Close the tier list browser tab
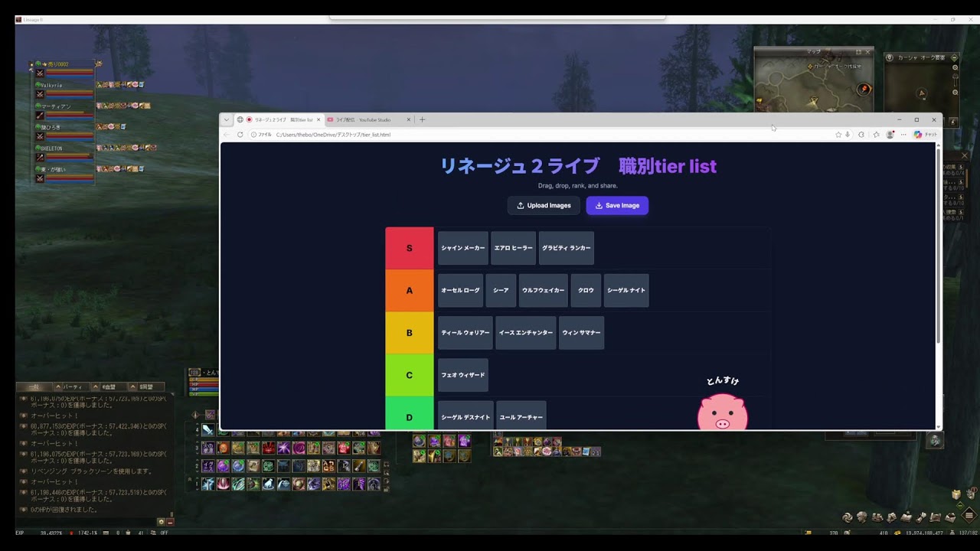Screen dimensions: 980x551 tap(318, 119)
